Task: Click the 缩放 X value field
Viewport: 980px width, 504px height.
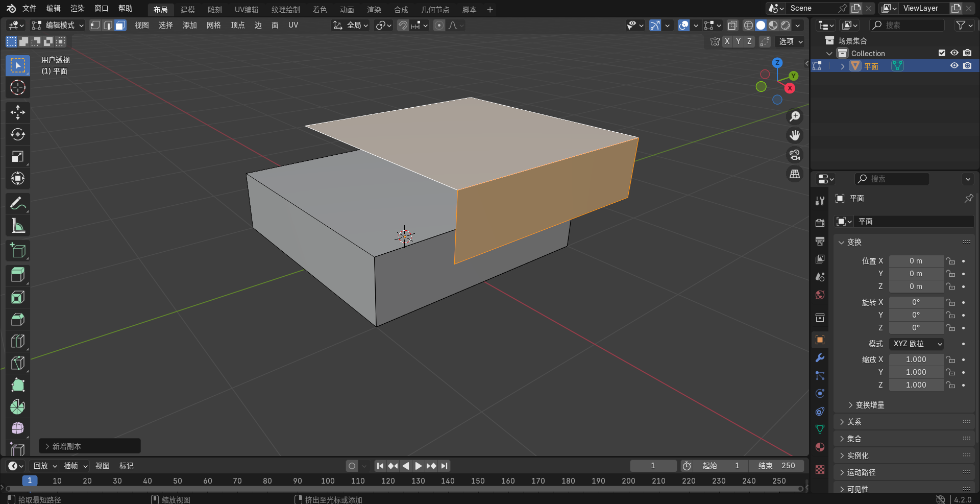Action: [916, 359]
